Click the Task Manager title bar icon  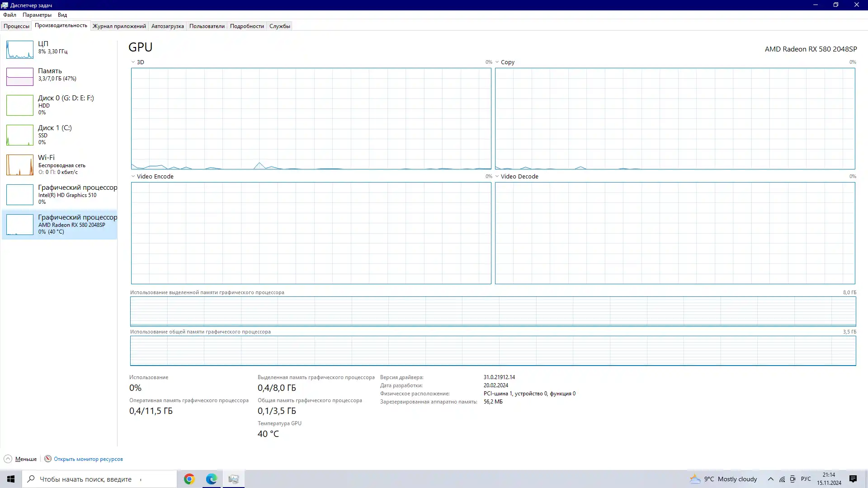tap(5, 5)
